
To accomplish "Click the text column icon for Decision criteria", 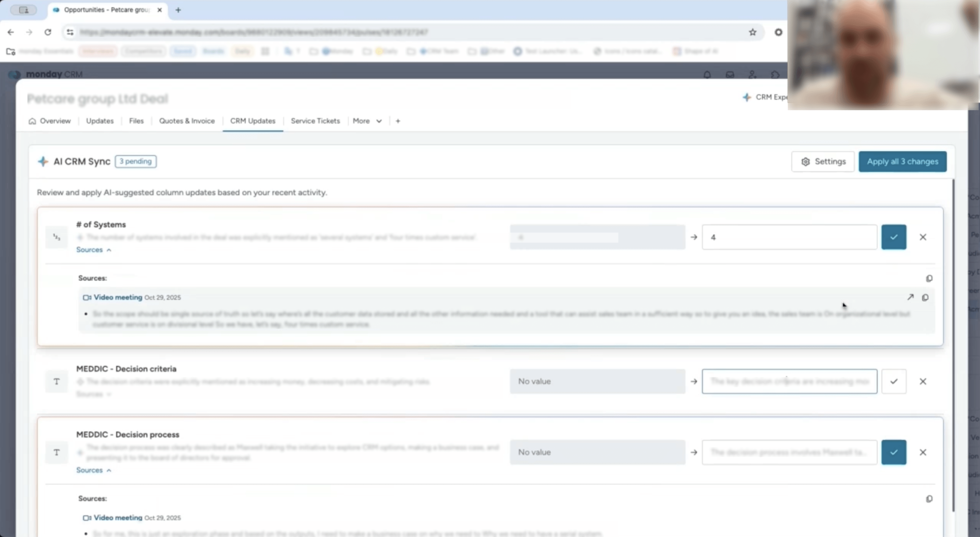I will (57, 382).
